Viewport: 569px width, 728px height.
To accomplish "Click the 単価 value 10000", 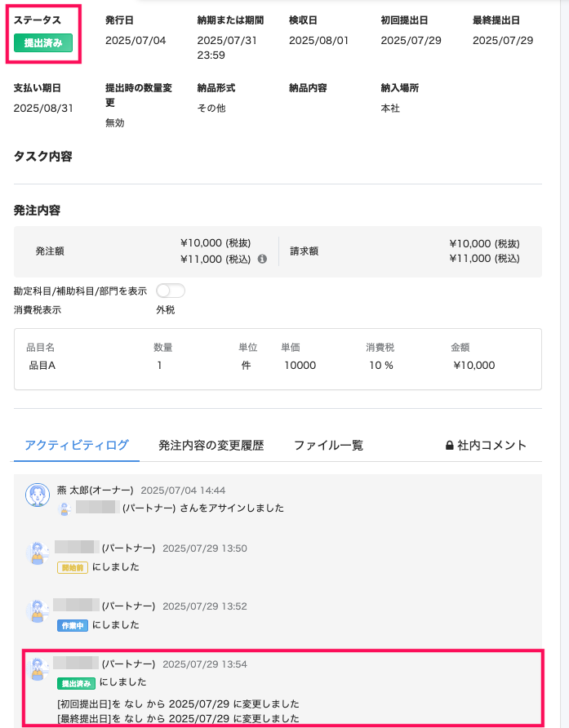I will pos(300,366).
